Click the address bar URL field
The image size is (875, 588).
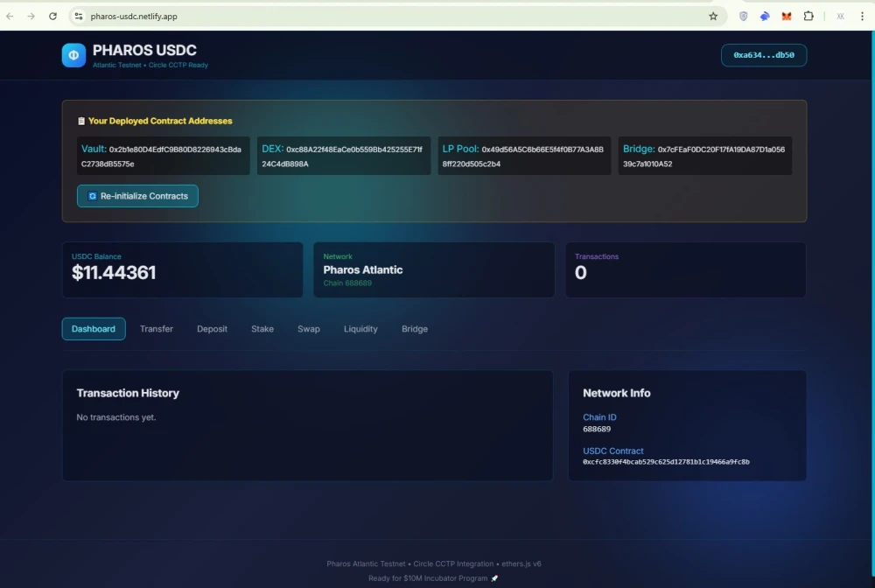point(350,17)
